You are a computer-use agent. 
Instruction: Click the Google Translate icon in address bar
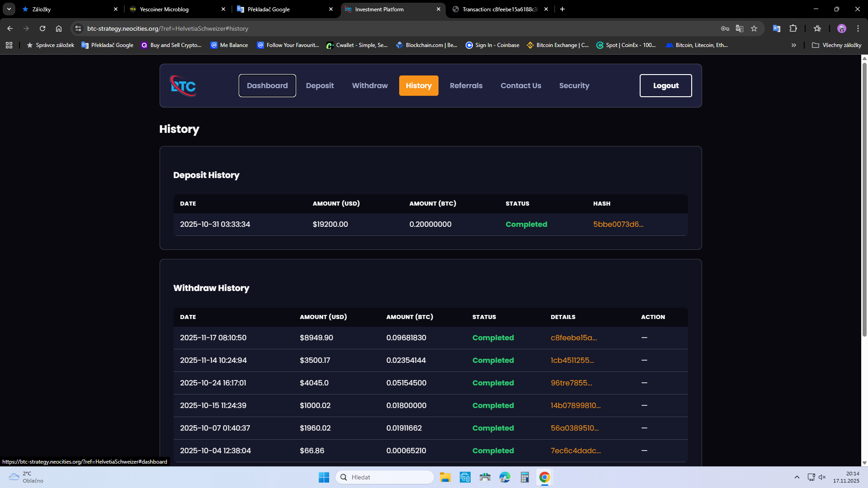coord(740,28)
